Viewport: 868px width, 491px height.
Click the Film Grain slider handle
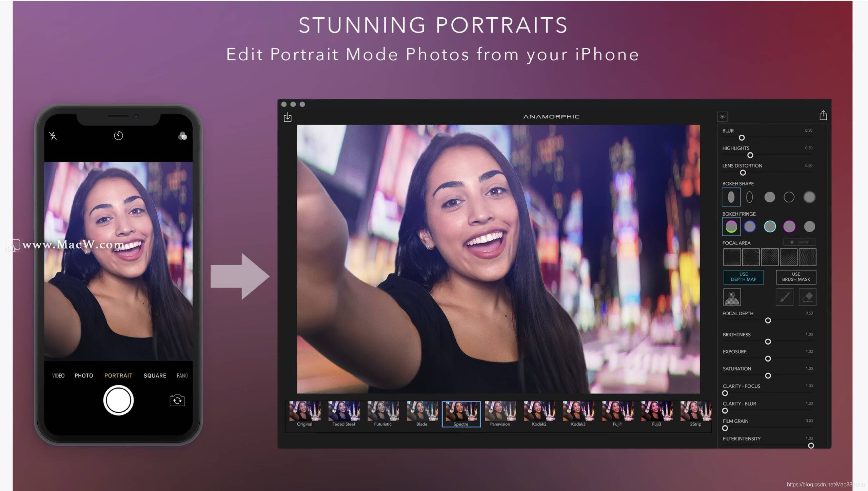click(725, 428)
